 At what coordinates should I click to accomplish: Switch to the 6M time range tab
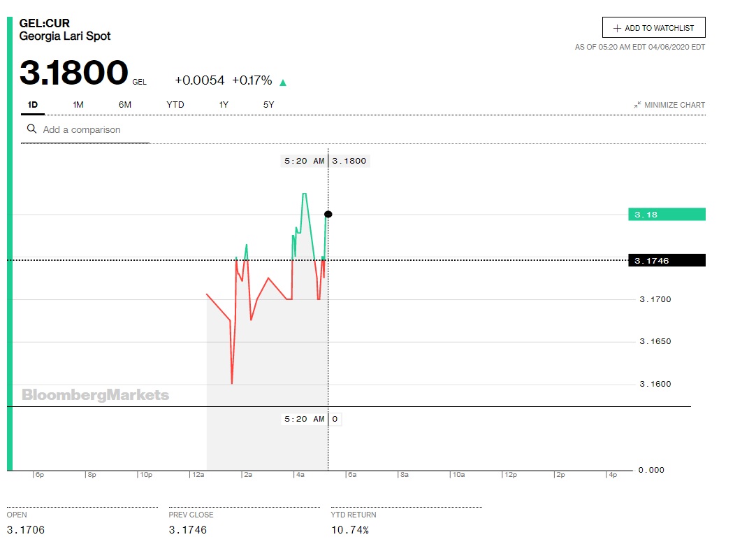coord(125,105)
